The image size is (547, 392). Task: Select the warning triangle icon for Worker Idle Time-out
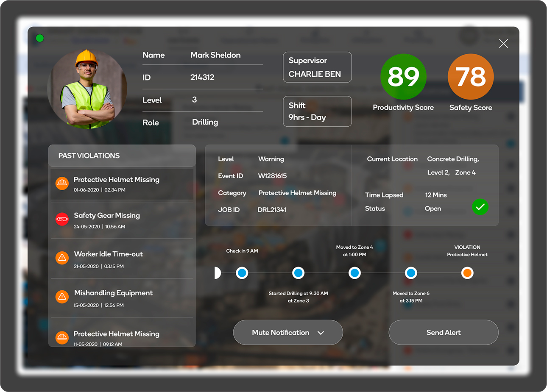tap(62, 258)
